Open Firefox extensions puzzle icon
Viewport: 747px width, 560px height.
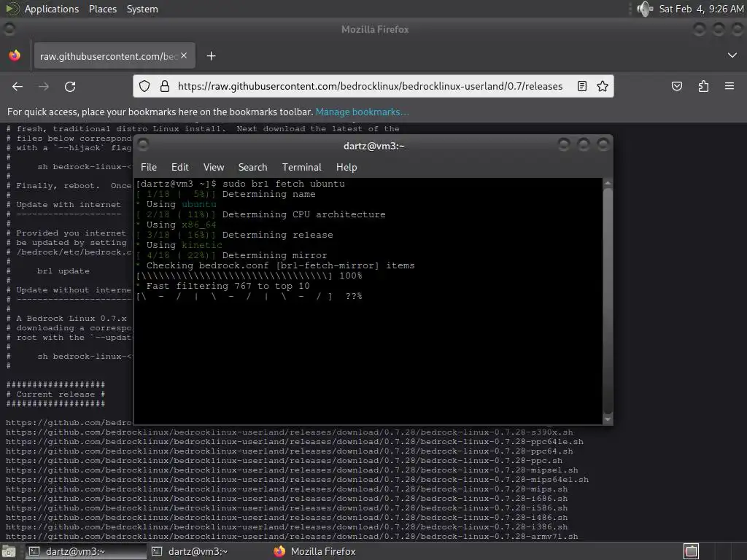pos(703,86)
